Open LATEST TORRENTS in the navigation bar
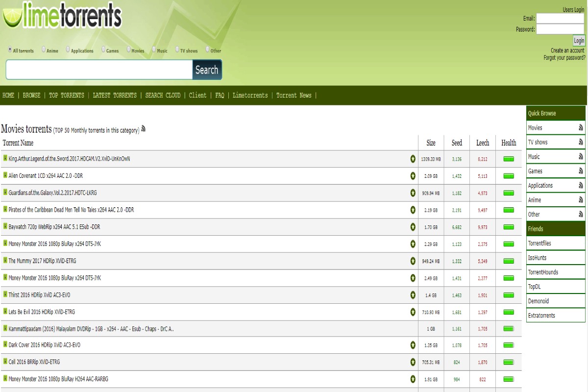 click(x=115, y=96)
